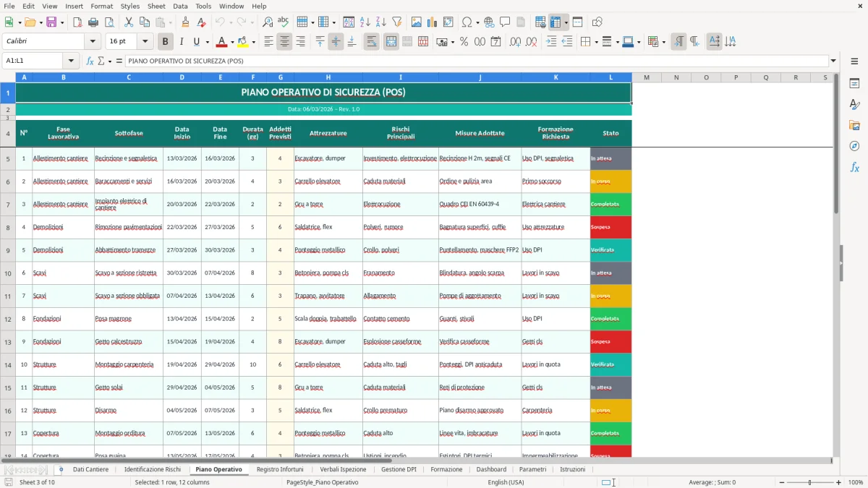Sort descending Z to A
The width and height of the screenshot is (868, 488).
381,22
